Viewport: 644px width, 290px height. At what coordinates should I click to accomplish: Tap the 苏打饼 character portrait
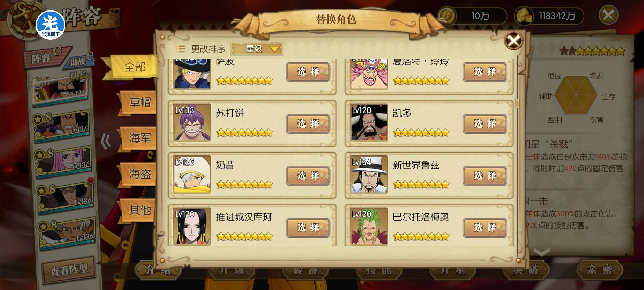pos(192,122)
